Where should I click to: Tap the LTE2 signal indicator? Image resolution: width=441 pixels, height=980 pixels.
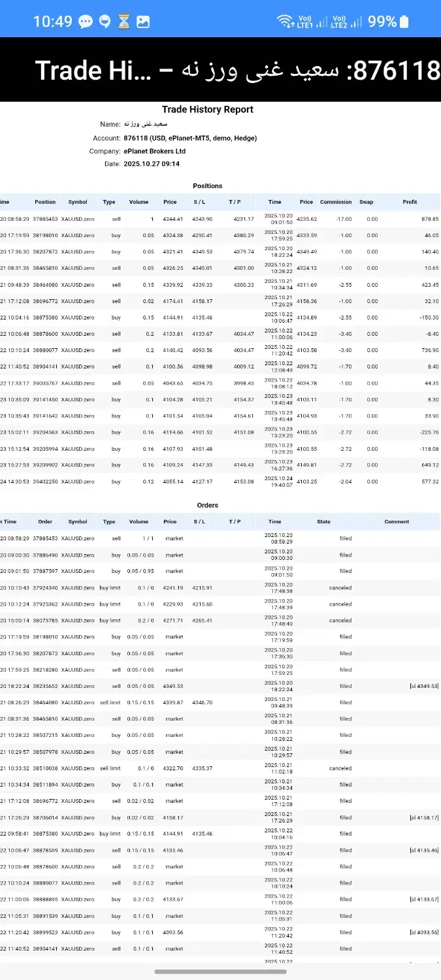(346, 22)
